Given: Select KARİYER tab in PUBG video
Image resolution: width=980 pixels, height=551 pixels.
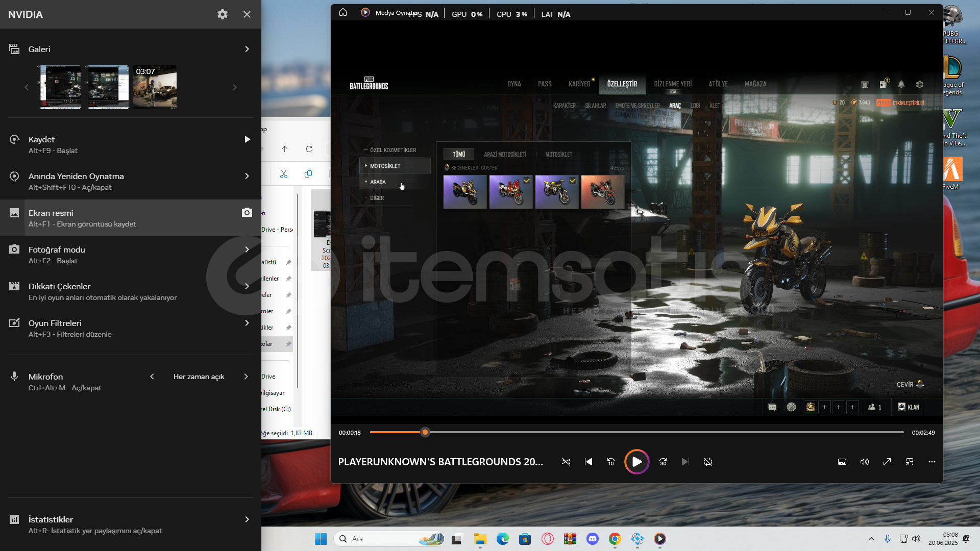Looking at the screenshot, I should pos(579,84).
